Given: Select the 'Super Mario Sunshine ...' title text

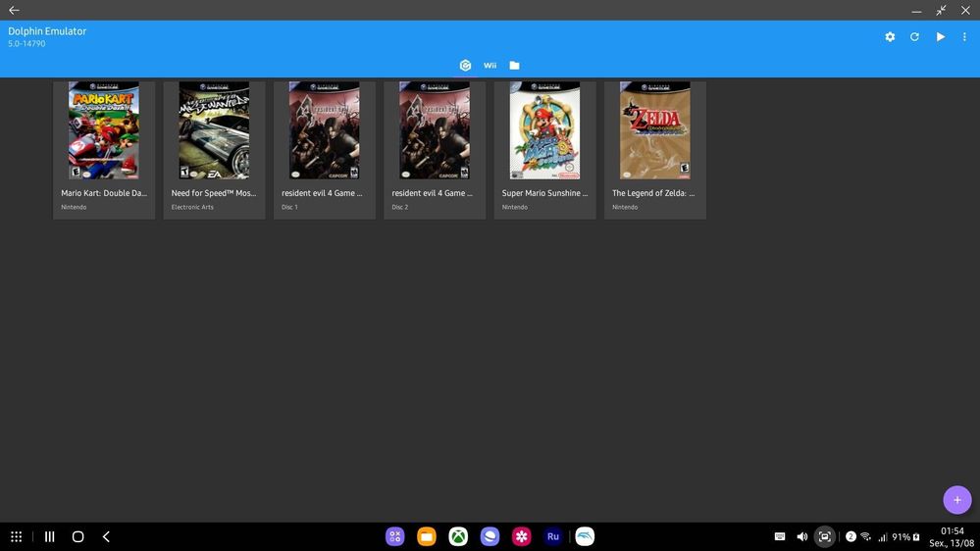Looking at the screenshot, I should [545, 193].
